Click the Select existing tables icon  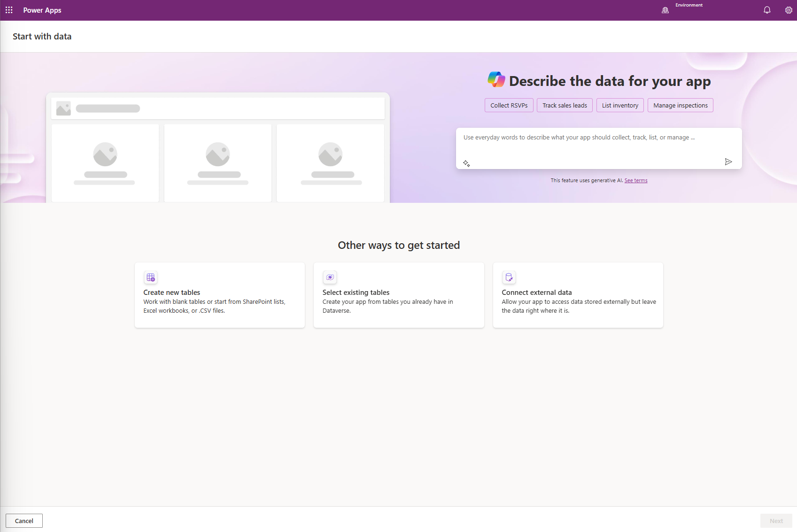click(x=330, y=278)
